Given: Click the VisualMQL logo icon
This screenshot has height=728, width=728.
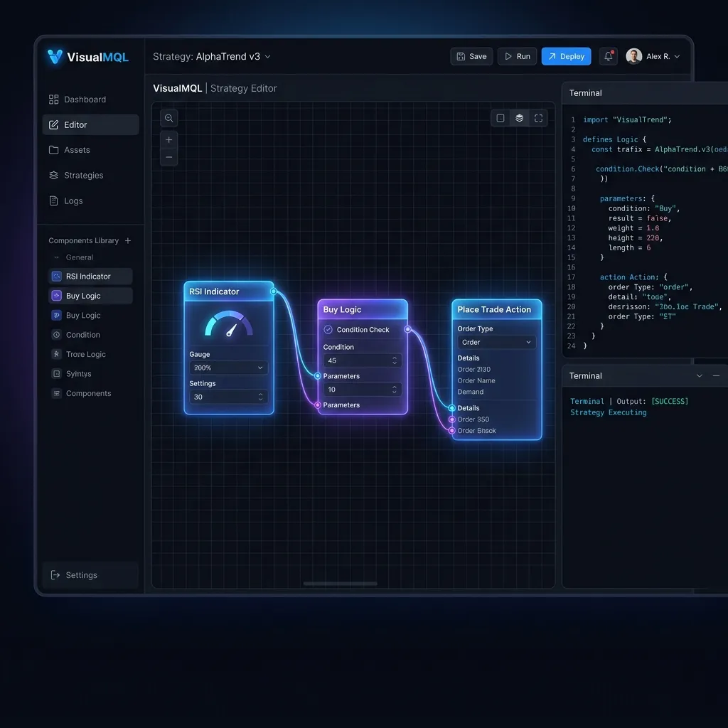Looking at the screenshot, I should 55,56.
